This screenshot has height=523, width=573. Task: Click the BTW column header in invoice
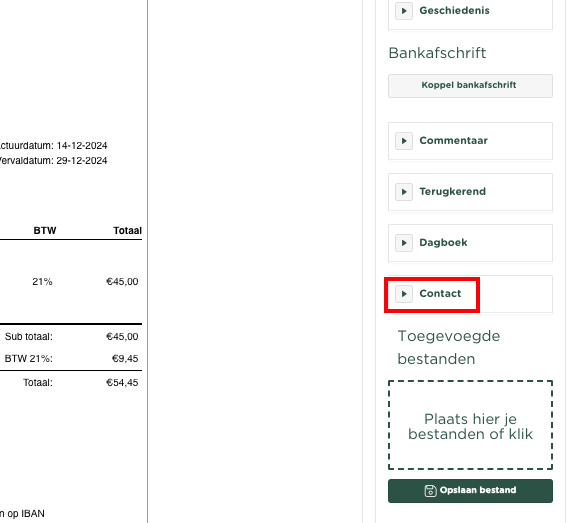pyautogui.click(x=45, y=231)
